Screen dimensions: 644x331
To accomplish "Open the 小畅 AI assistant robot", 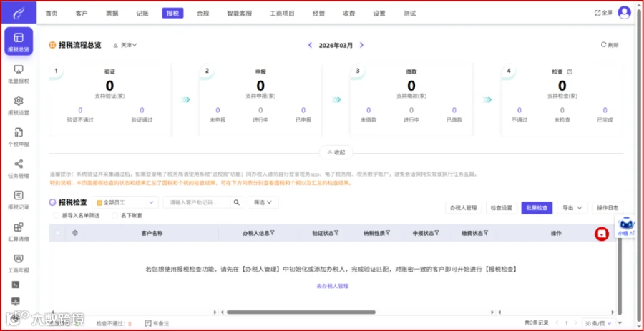I will click(628, 226).
